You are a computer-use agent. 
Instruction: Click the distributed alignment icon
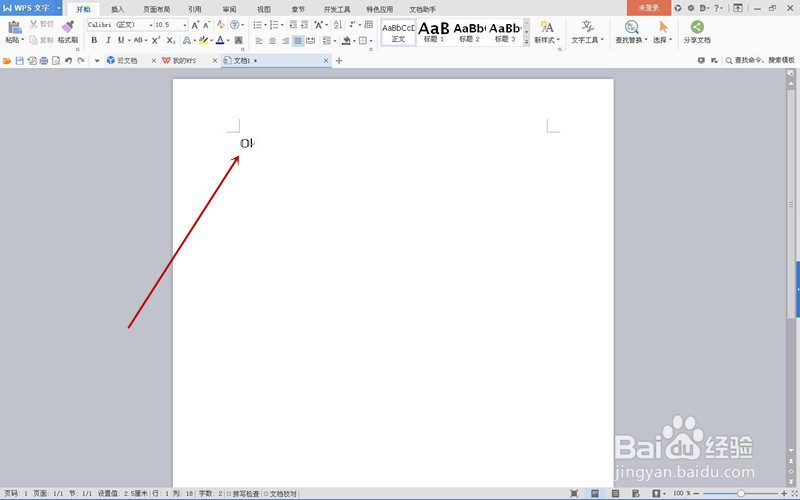click(310, 40)
